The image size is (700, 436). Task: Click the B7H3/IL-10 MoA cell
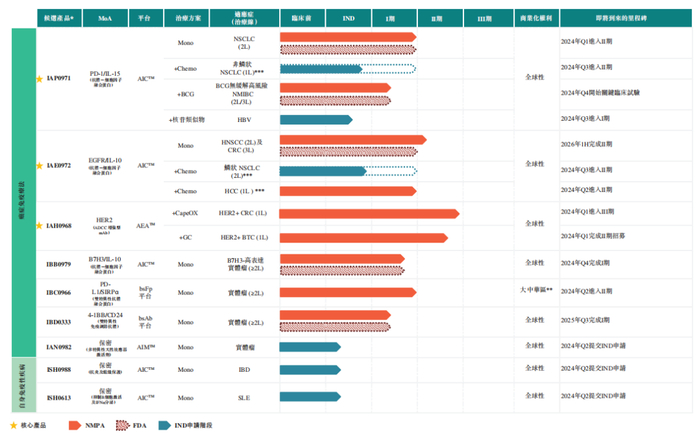105,265
